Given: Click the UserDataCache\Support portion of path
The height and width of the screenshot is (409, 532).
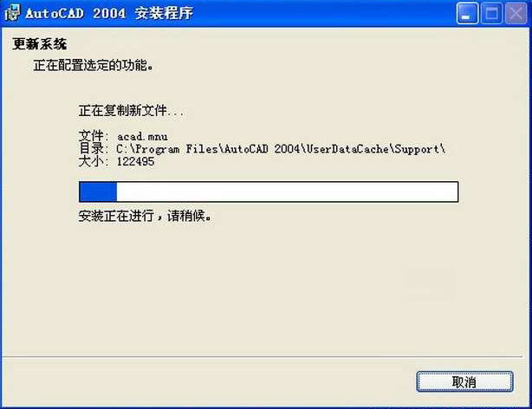Looking at the screenshot, I should pyautogui.click(x=373, y=149).
